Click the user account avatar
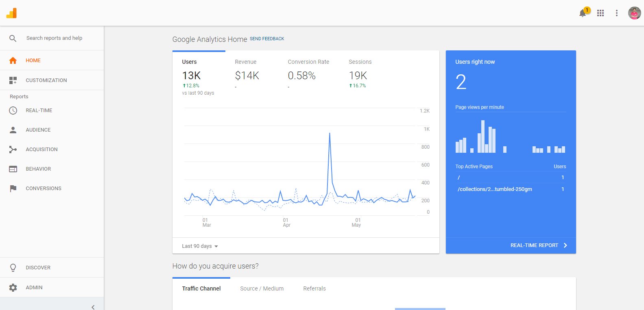The width and height of the screenshot is (644, 310). tap(634, 13)
